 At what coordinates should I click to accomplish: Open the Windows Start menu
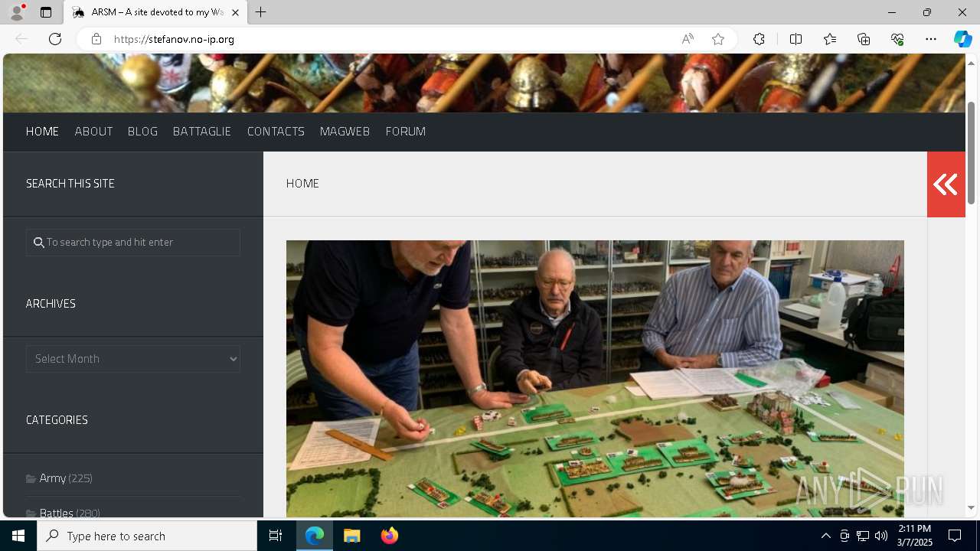click(x=18, y=536)
